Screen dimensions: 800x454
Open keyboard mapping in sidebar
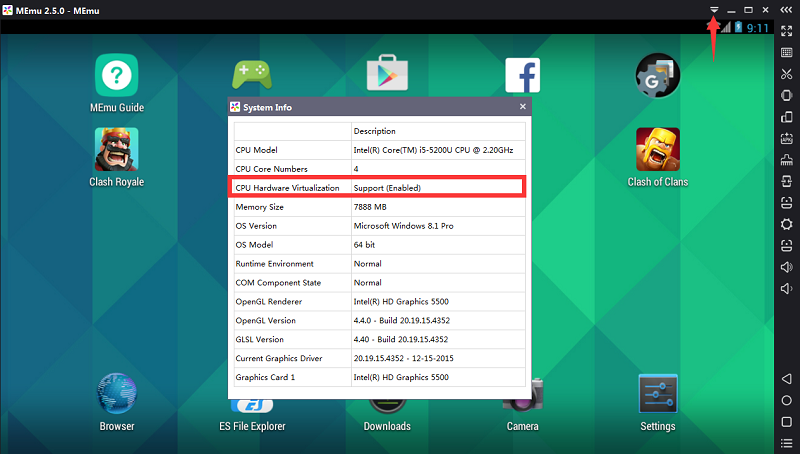787,52
